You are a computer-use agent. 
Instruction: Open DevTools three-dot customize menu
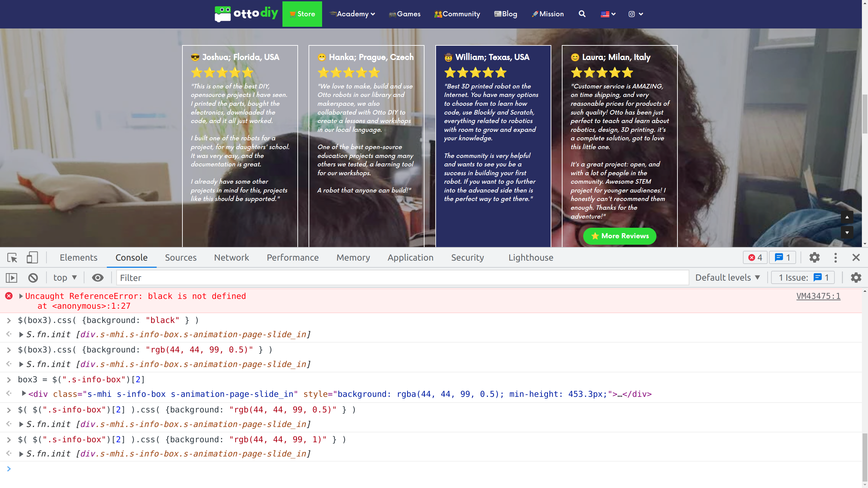(x=835, y=258)
